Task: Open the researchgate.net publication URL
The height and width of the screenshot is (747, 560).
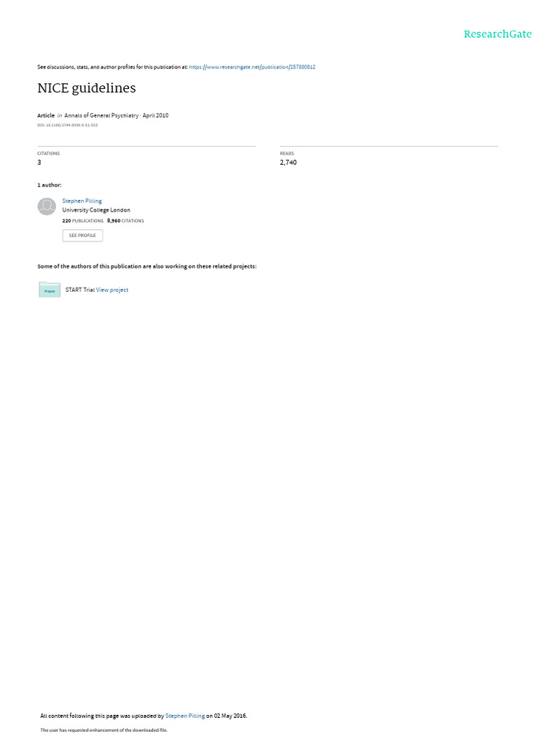Action: pos(252,67)
